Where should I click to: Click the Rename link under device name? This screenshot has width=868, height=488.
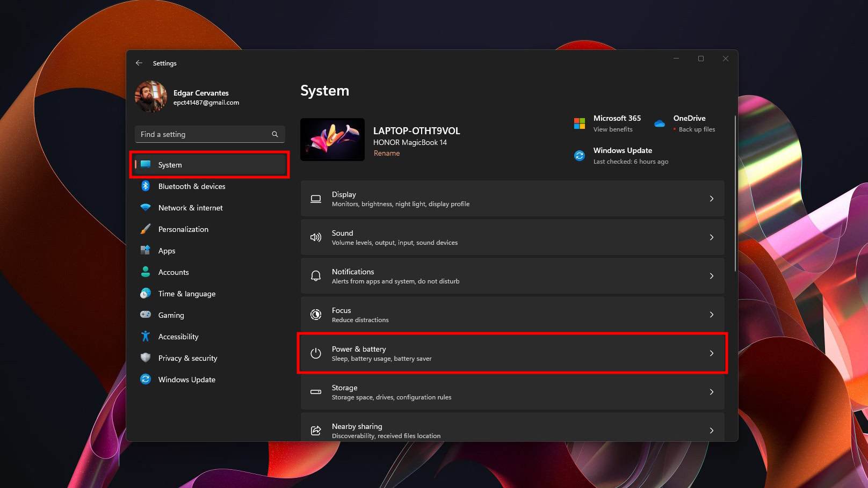coord(387,154)
